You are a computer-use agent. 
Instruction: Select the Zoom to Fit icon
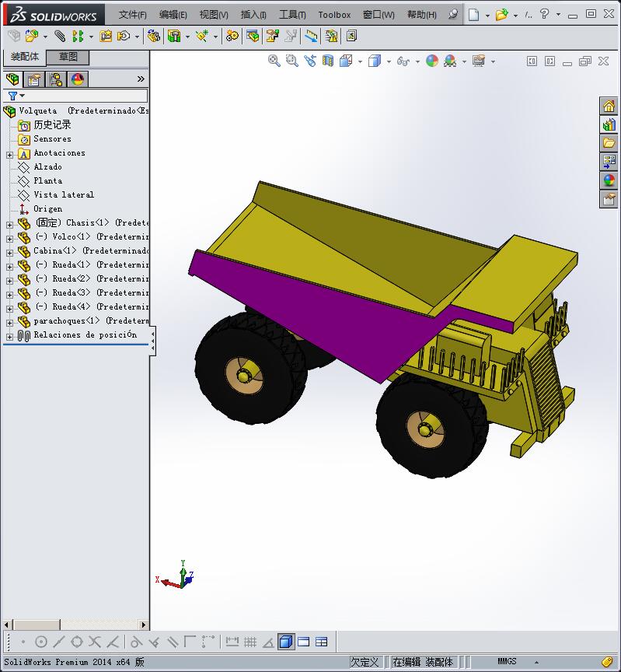click(x=274, y=61)
